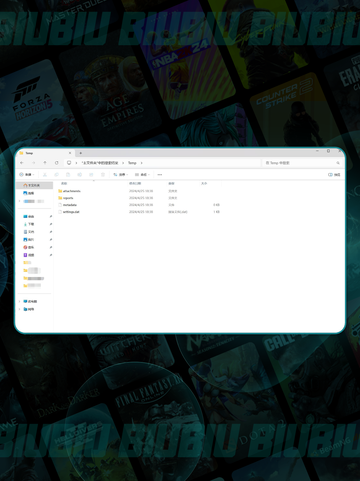Click the reports folder icon
The height and width of the screenshot is (481, 360).
point(60,198)
